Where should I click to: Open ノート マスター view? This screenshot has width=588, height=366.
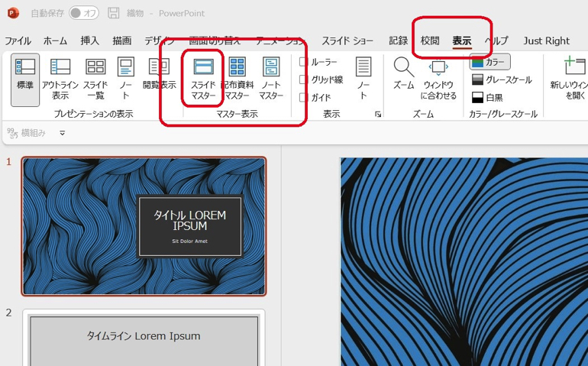271,79
